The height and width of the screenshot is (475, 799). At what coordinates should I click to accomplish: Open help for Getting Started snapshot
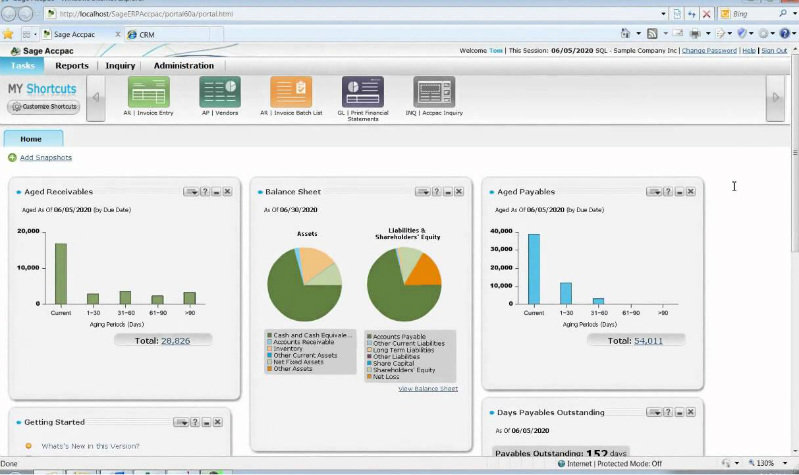point(195,422)
